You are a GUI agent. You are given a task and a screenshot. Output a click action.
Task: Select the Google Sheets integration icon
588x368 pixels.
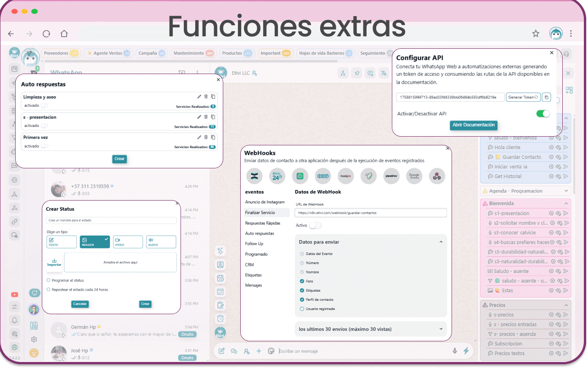414,176
